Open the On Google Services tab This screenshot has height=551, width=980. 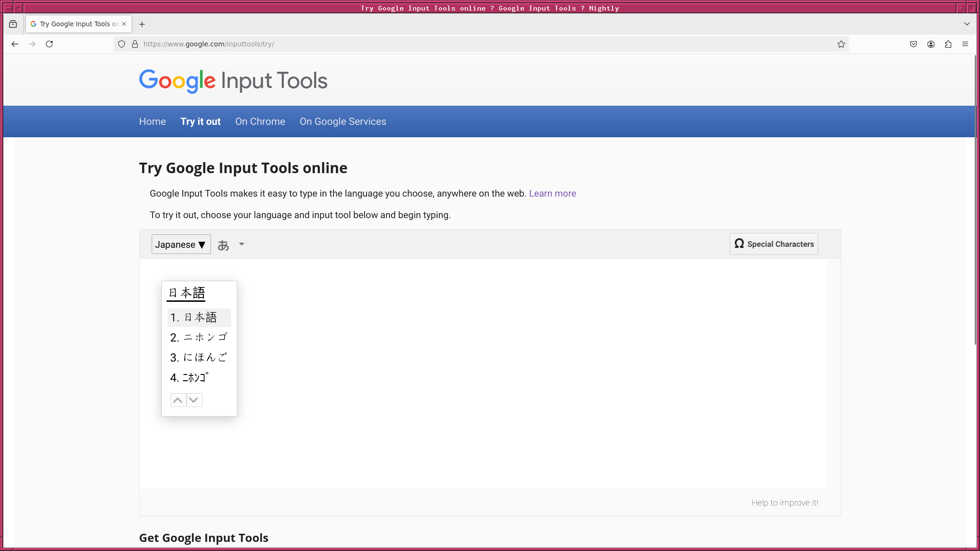coord(343,121)
